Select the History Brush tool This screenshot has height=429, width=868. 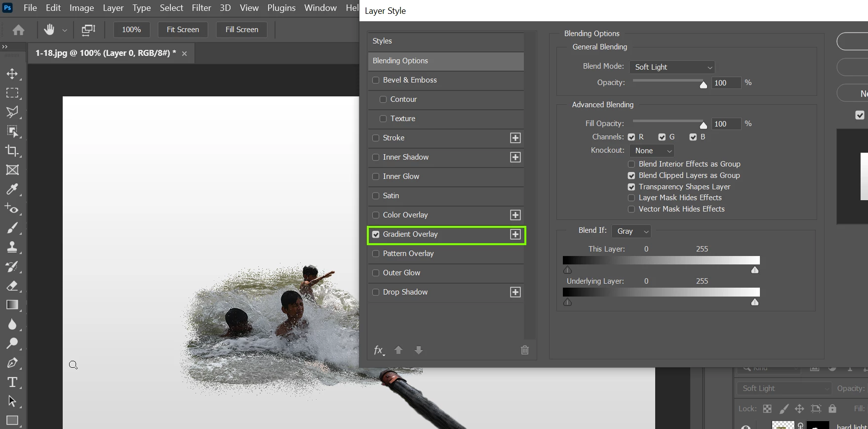tap(12, 266)
